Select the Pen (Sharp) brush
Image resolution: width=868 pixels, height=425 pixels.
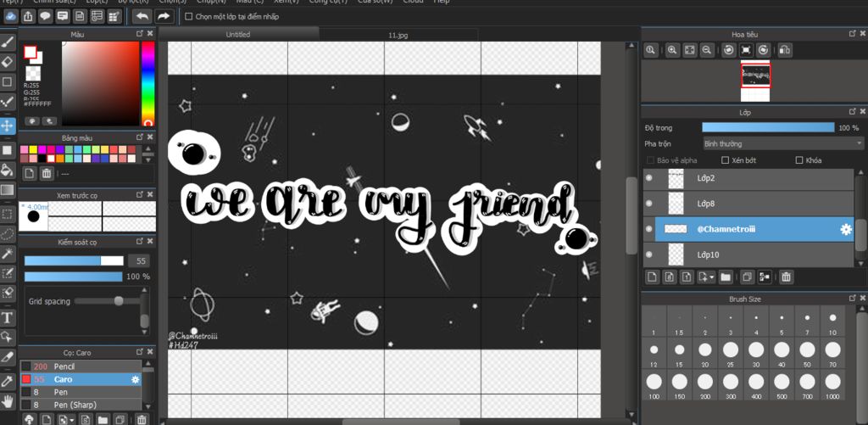coord(81,405)
